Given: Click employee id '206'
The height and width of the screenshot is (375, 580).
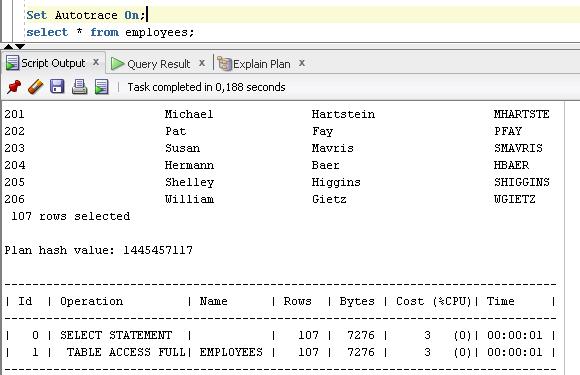Looking at the screenshot, I should 14,199.
